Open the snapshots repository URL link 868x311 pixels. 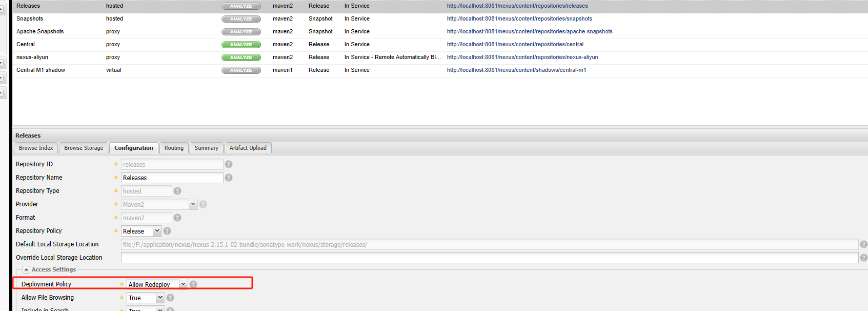tap(519, 19)
